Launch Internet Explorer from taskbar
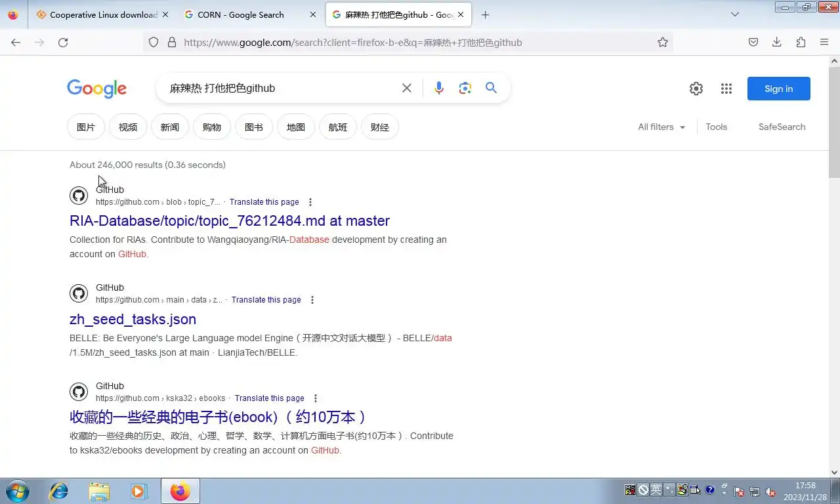Viewport: 840px width, 504px height. [59, 491]
